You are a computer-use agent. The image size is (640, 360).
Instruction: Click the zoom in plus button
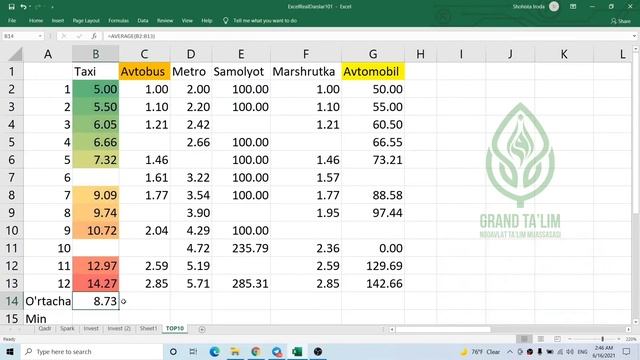pyautogui.click(x=619, y=339)
